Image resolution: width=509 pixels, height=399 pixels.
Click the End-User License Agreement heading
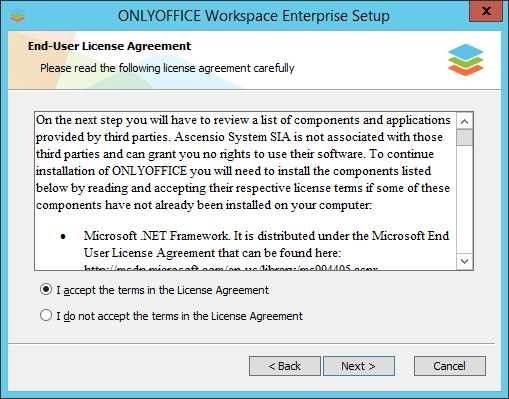[110, 46]
